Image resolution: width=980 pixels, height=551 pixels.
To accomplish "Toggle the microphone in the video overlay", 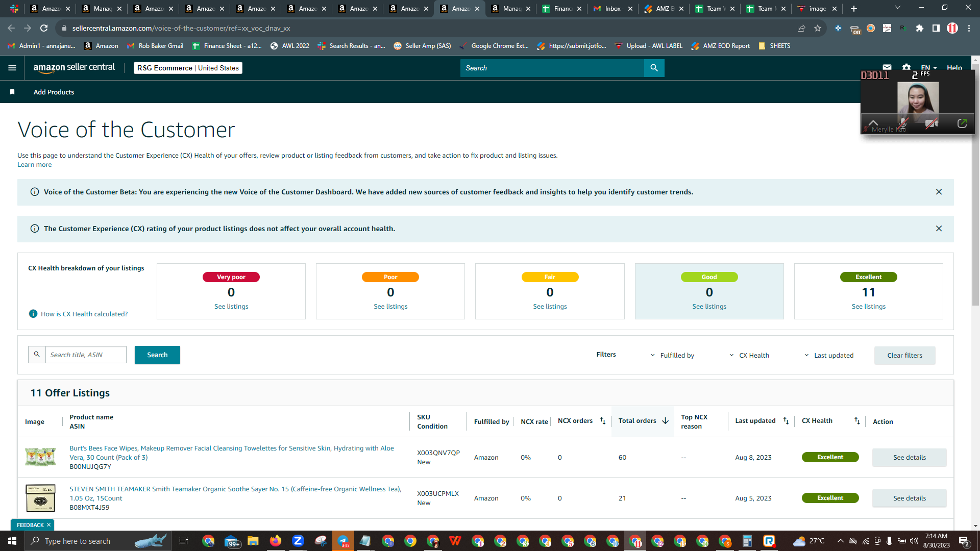I will [x=902, y=123].
